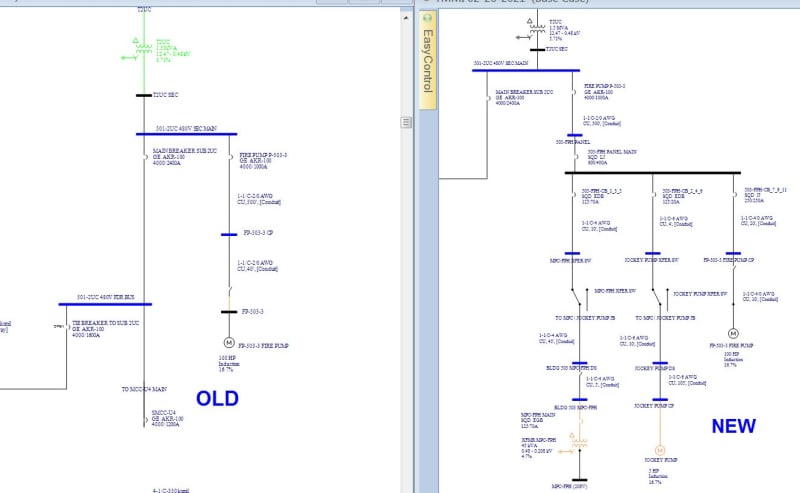800x493 pixels.
Task: Click the TO MCC-U4 MAIN label
Action: coord(144,389)
